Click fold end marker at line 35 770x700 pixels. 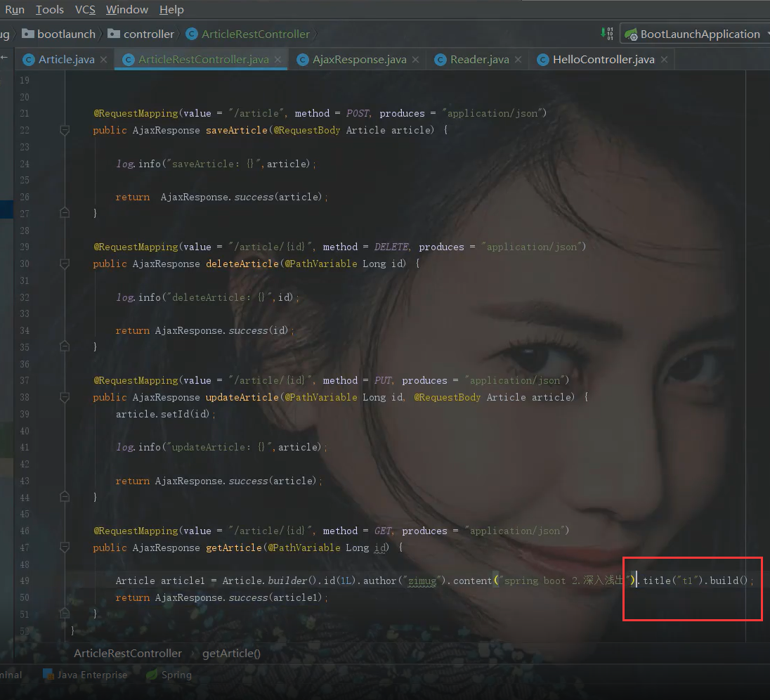click(x=65, y=346)
